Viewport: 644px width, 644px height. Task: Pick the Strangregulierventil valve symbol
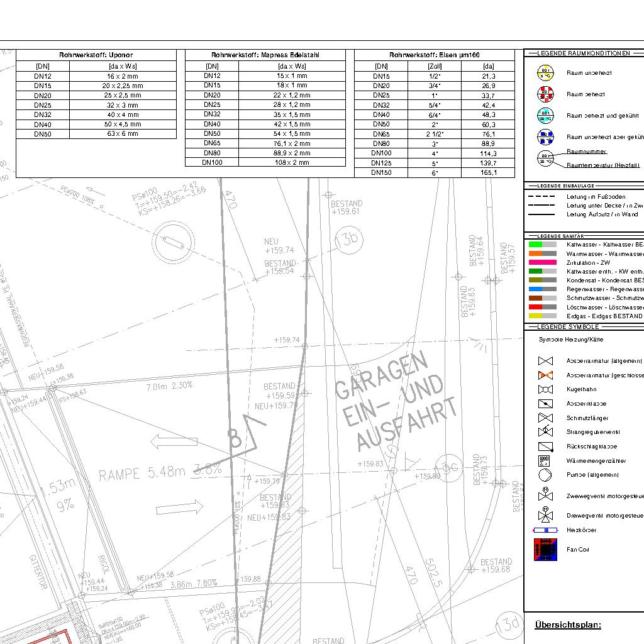(x=545, y=432)
